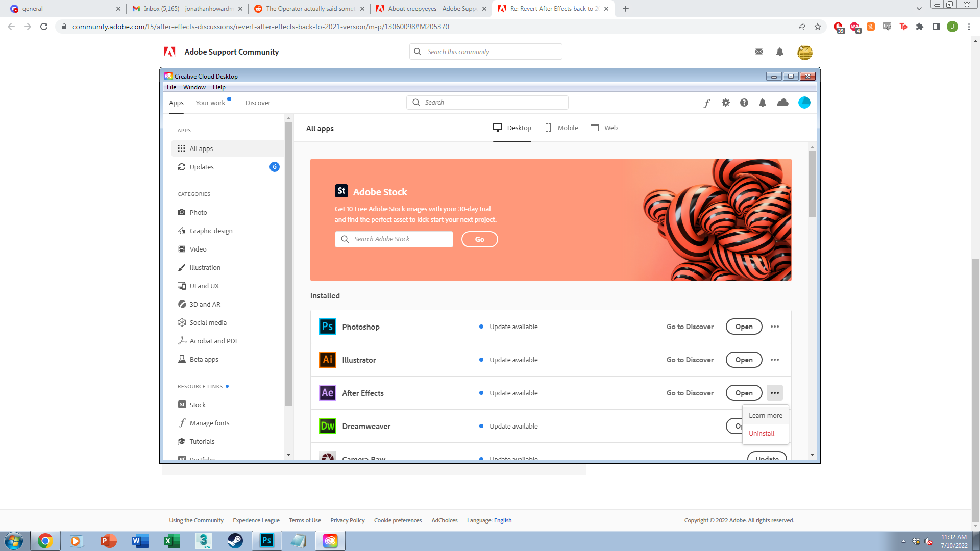Click the Photoshop Ps icon in Installed list
980x551 pixels.
point(327,327)
